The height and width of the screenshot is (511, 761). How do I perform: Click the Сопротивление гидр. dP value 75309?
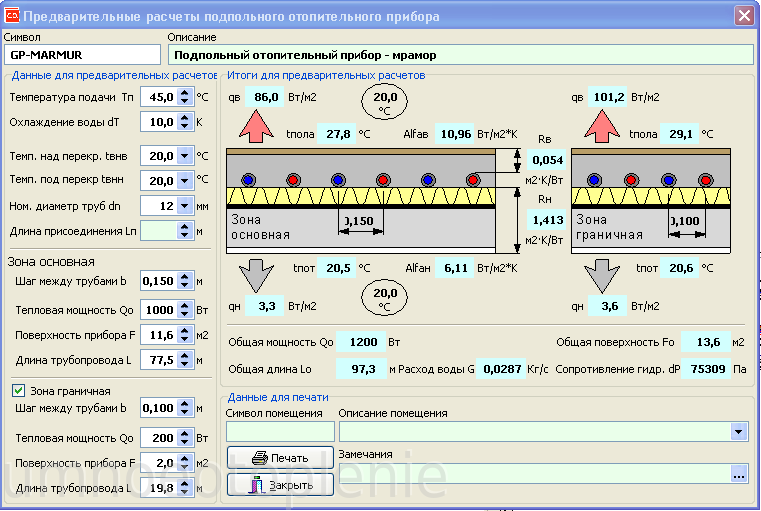(706, 369)
